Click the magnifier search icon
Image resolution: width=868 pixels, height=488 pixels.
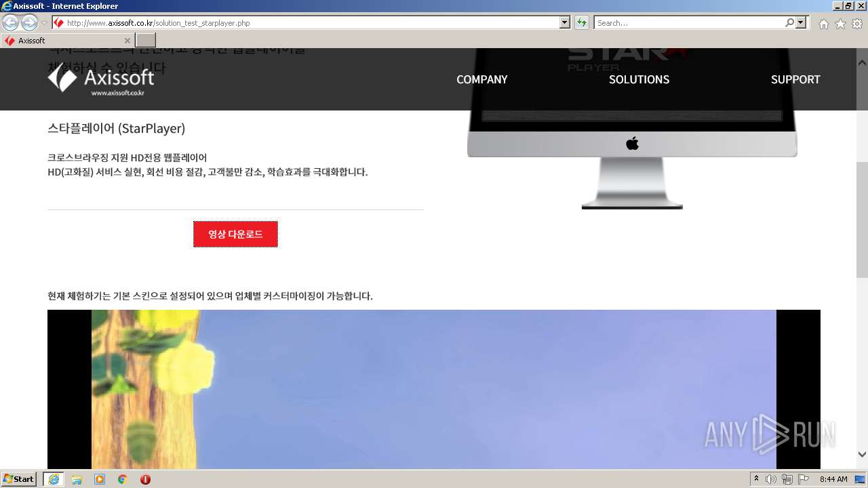[789, 23]
